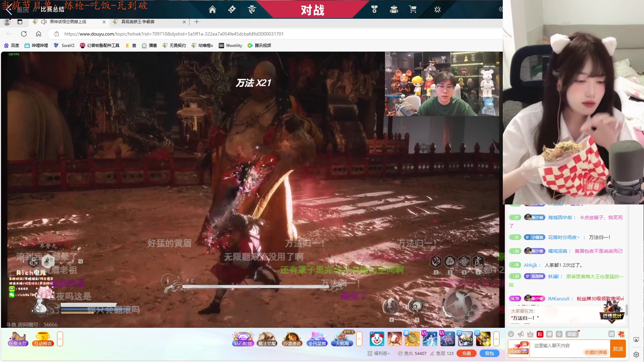Open the chat text style icon

(530, 334)
